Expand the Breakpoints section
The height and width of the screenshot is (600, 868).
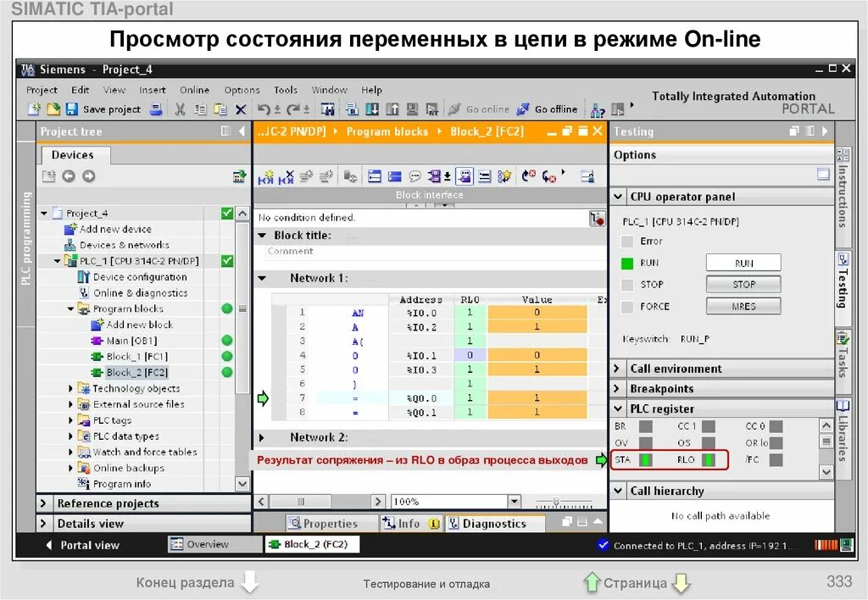(x=618, y=389)
